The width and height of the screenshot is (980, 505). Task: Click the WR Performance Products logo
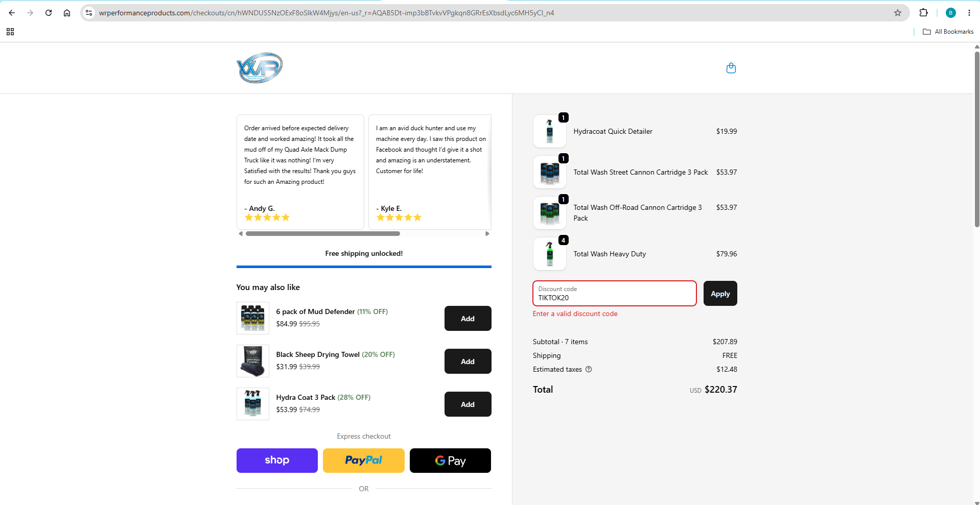pyautogui.click(x=260, y=68)
